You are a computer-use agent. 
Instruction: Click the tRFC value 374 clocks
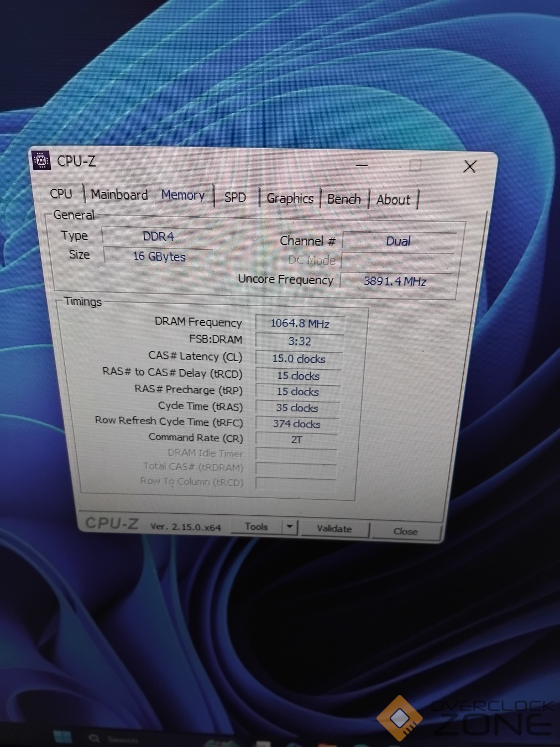[x=297, y=424]
